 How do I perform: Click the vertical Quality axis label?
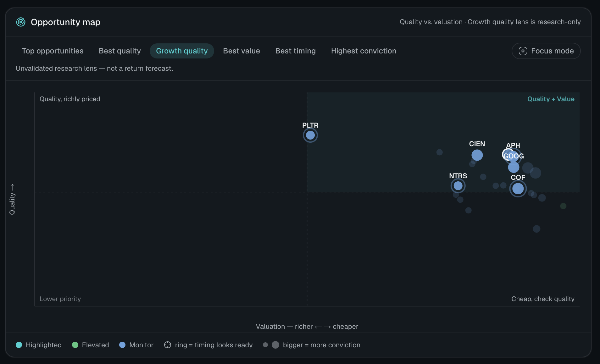point(12,199)
